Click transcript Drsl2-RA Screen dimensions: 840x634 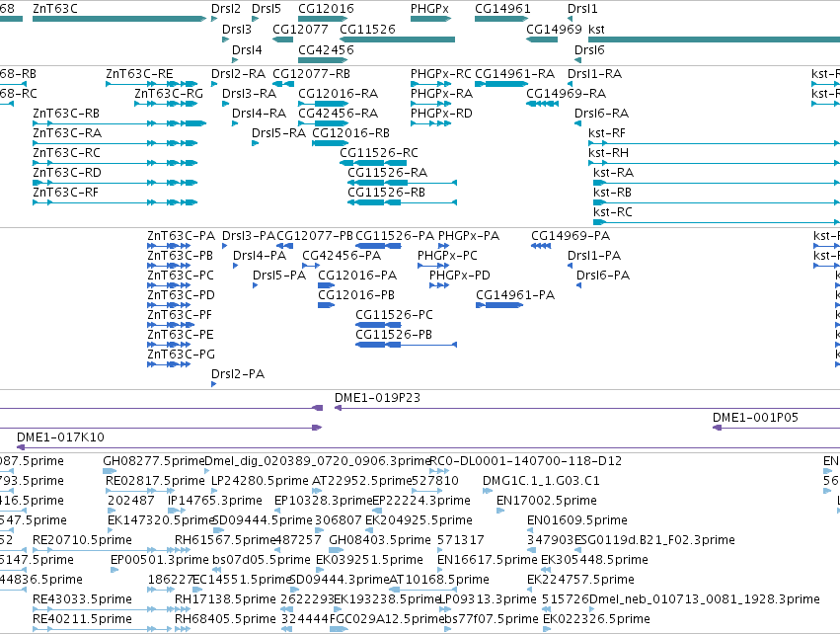pyautogui.click(x=239, y=73)
